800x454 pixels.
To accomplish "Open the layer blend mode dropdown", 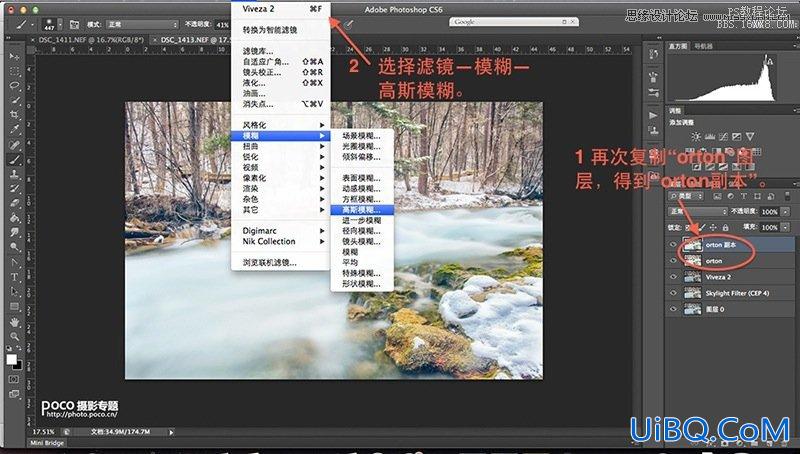I will 697,211.
